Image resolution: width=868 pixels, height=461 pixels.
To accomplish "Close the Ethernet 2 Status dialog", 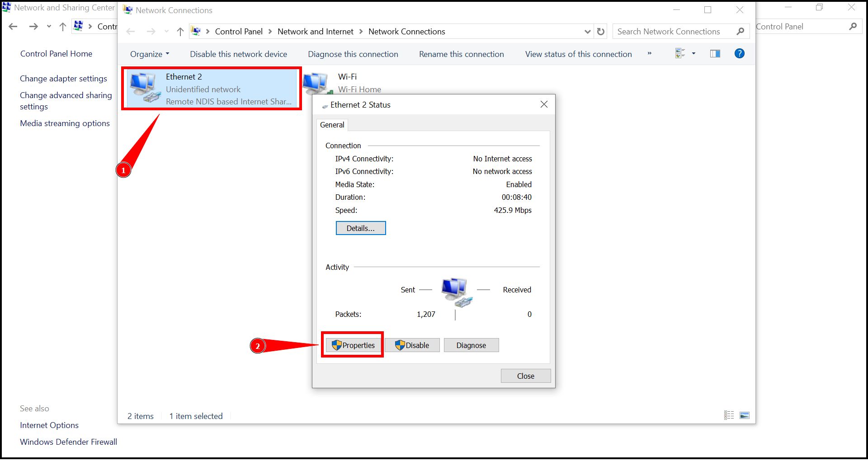I will coord(544,104).
